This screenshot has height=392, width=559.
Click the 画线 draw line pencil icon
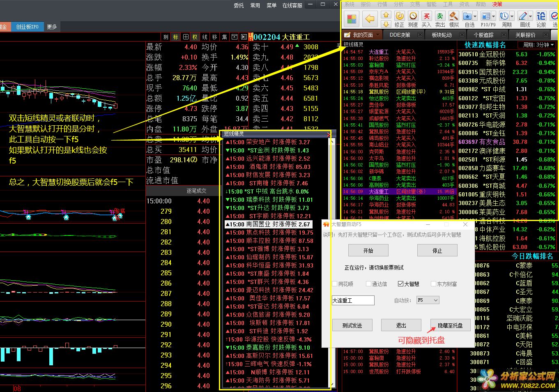522,16
